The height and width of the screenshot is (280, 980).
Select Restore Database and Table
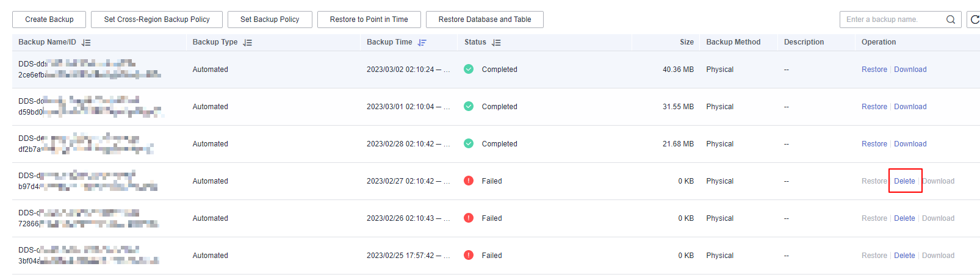tap(485, 20)
